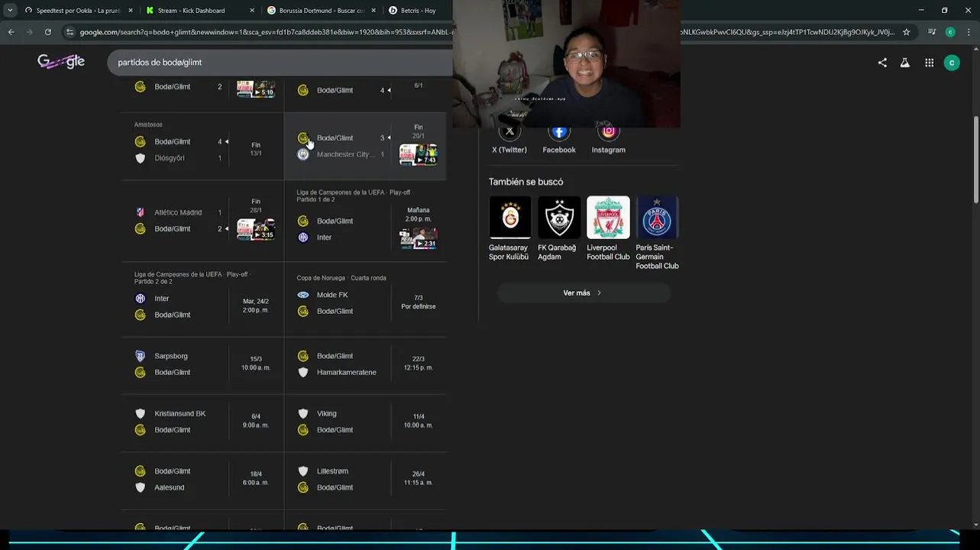Screen dimensions: 980x550
Task: Select Kristiansund BK team name
Action: click(x=180, y=413)
